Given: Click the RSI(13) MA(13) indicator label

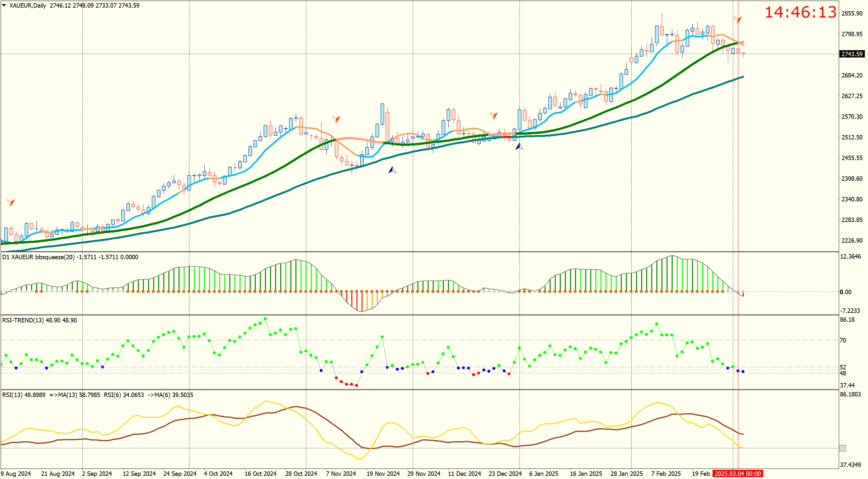Looking at the screenshot, I should (x=51, y=395).
